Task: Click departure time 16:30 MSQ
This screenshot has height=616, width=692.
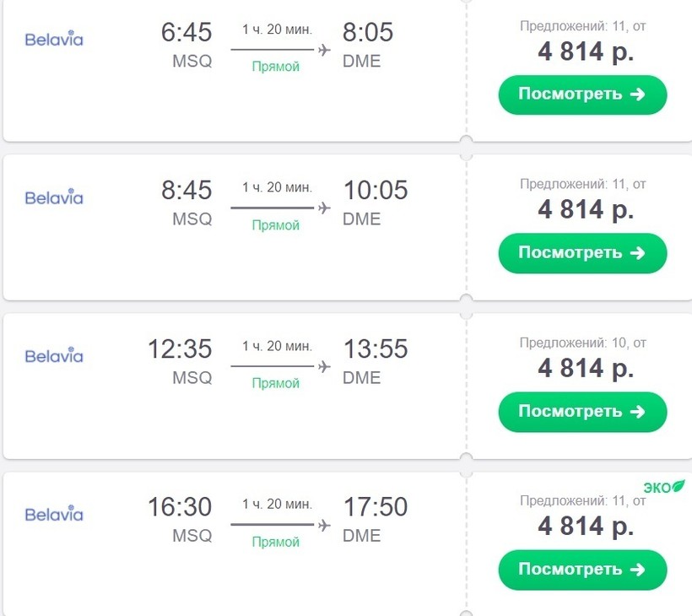Action: [x=180, y=507]
